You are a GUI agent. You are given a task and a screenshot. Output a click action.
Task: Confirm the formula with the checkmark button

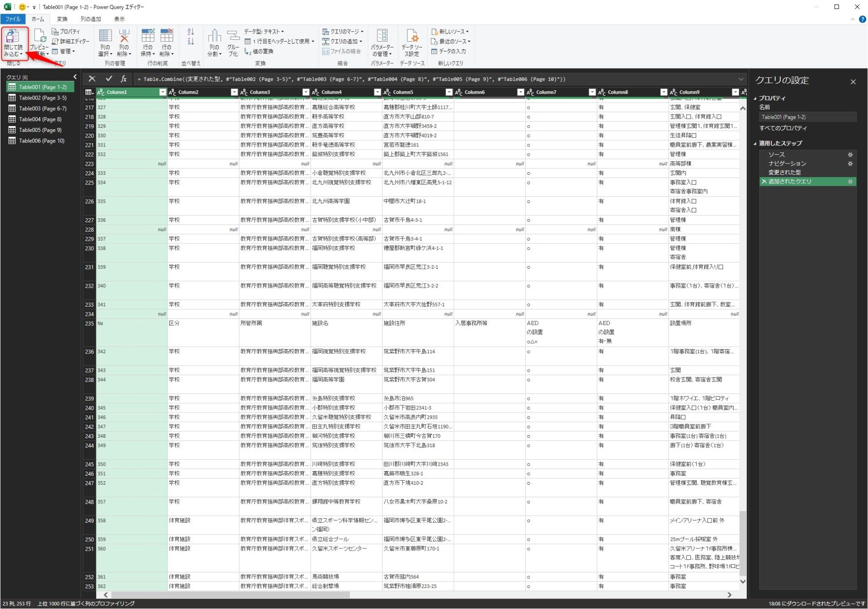coord(108,79)
